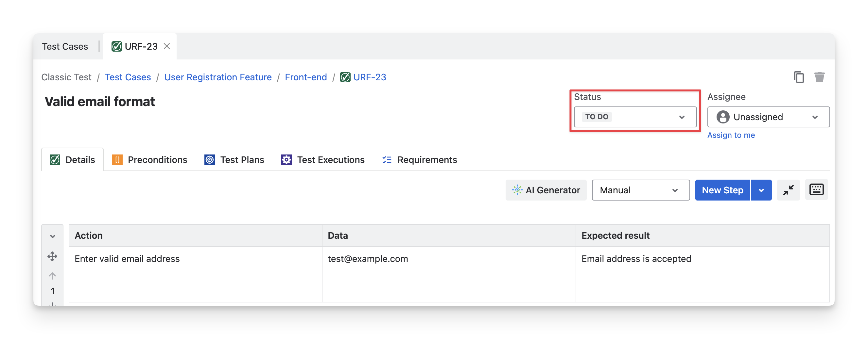Image resolution: width=868 pixels, height=339 pixels.
Task: Close the URF-23 tab
Action: point(167,46)
